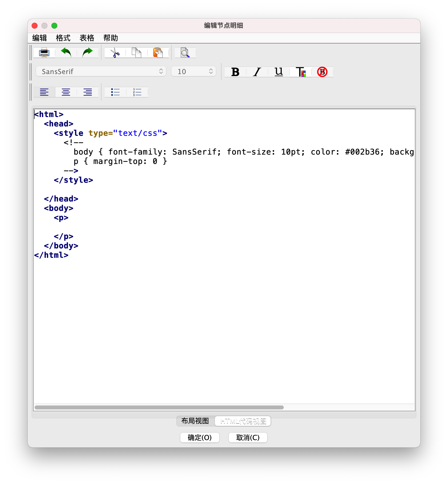This screenshot has width=448, height=484.
Task: Click the </html> closing tag
Action: 51,255
